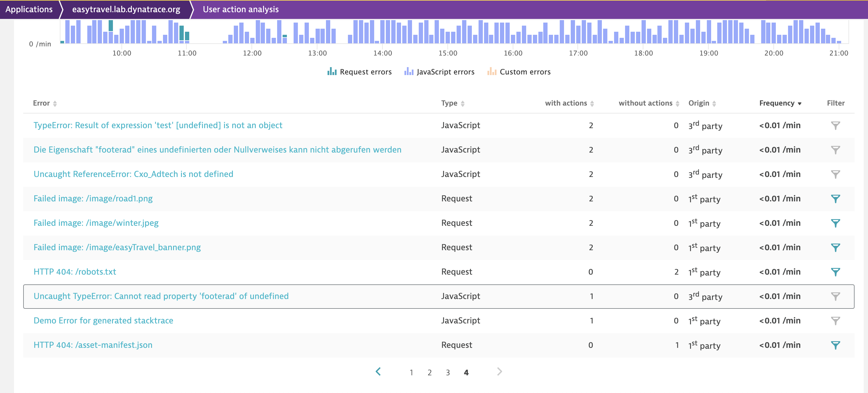Go to previous page arrow
This screenshot has height=393, width=868.
click(x=378, y=371)
